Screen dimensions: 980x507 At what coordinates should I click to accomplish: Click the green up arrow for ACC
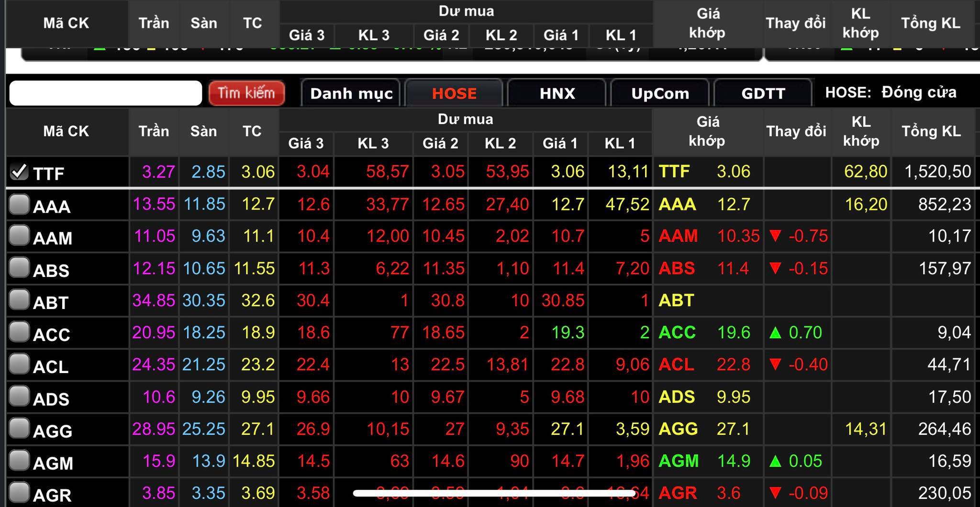pyautogui.click(x=775, y=332)
